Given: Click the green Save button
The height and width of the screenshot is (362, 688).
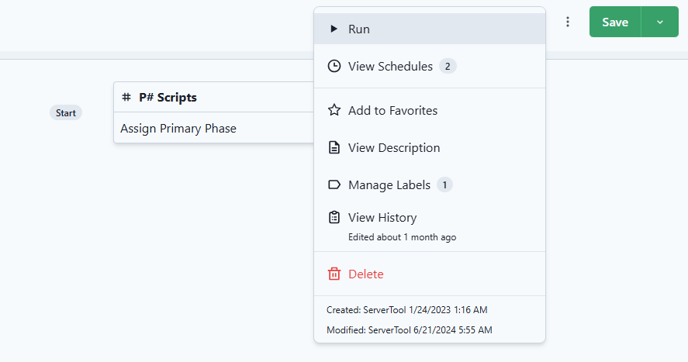Looking at the screenshot, I should coord(615,22).
